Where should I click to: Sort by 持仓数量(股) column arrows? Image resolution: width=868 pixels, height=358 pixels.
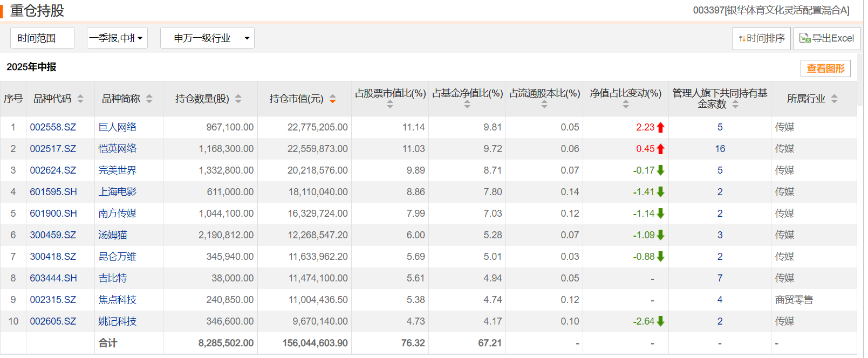point(238,99)
